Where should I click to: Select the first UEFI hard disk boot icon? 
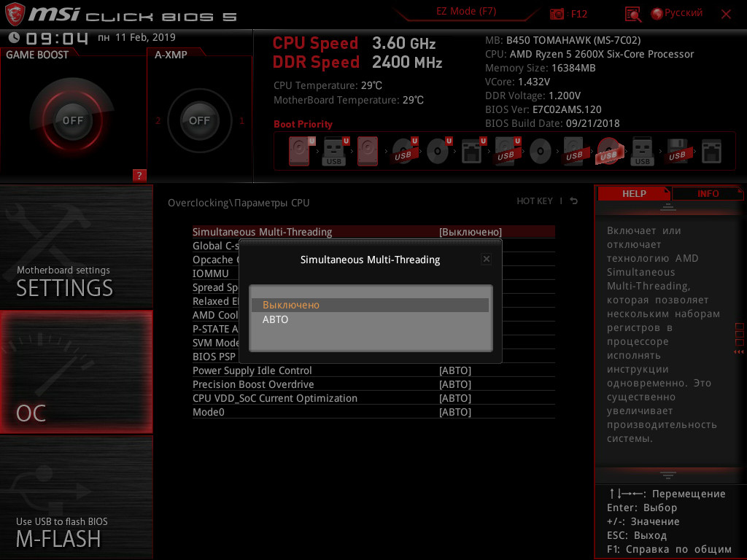click(299, 152)
